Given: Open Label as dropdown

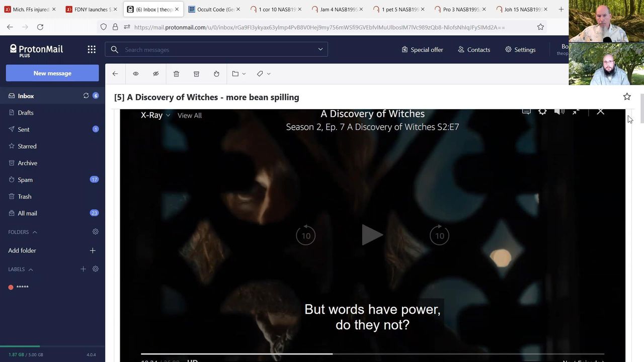Looking at the screenshot, I should tap(264, 74).
